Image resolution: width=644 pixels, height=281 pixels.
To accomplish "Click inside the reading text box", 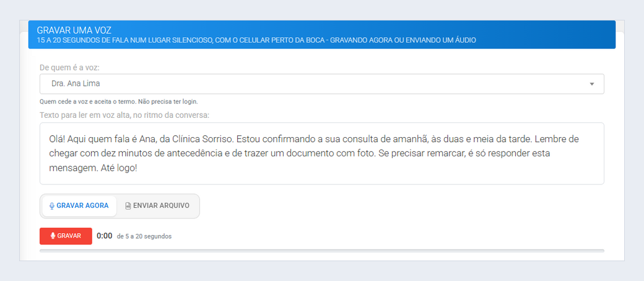I will click(x=321, y=153).
